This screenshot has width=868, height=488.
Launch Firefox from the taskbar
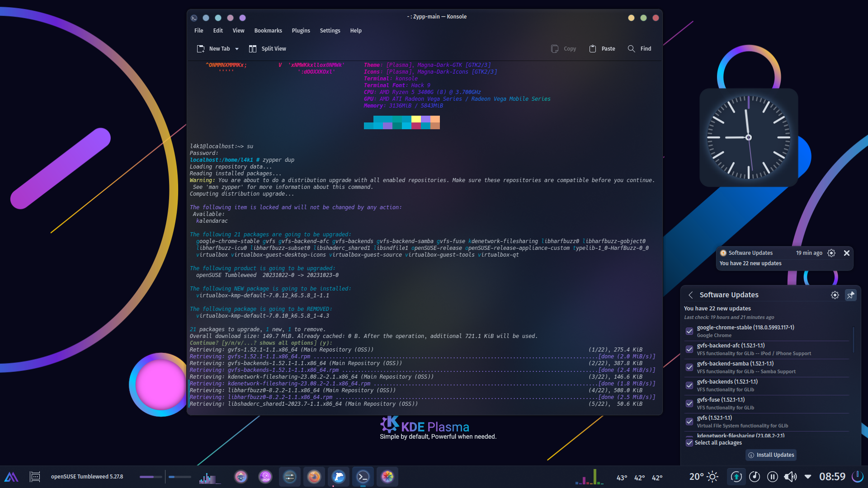[314, 477]
